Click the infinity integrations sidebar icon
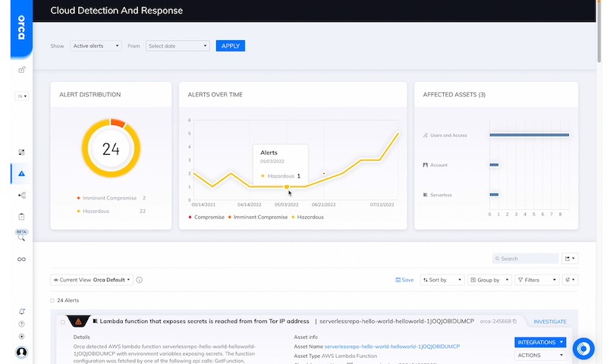Image resolution: width=613 pixels, height=364 pixels. pyautogui.click(x=21, y=259)
